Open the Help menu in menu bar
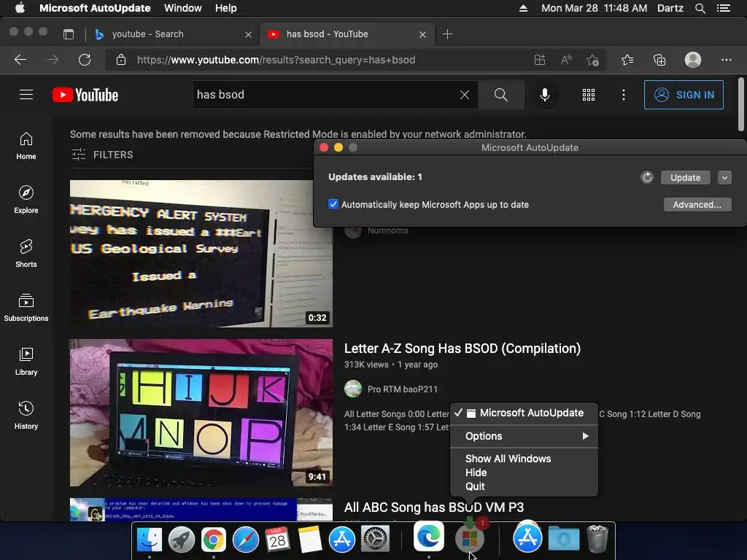The height and width of the screenshot is (560, 747). (226, 8)
